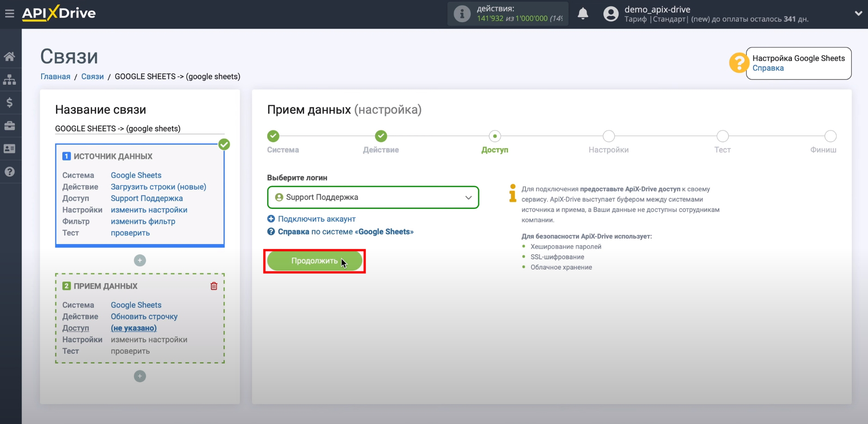Click the (не указано) access link
The image size is (868, 424).
(134, 328)
